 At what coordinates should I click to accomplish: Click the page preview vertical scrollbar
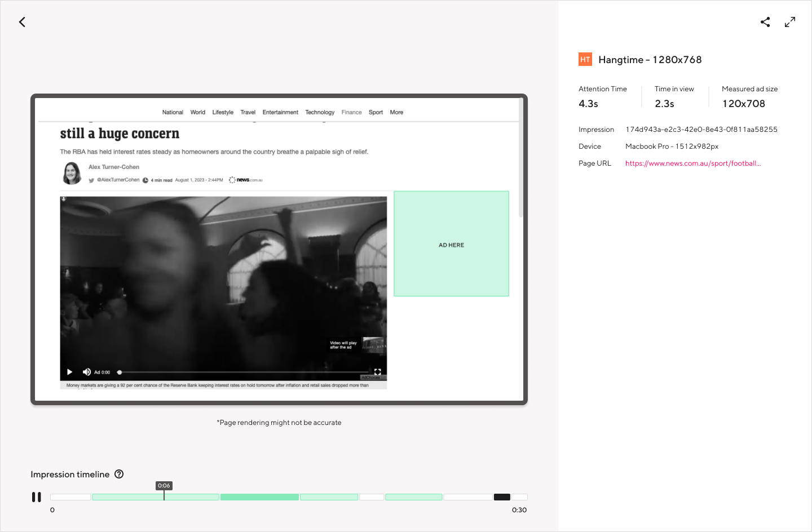pos(520,158)
